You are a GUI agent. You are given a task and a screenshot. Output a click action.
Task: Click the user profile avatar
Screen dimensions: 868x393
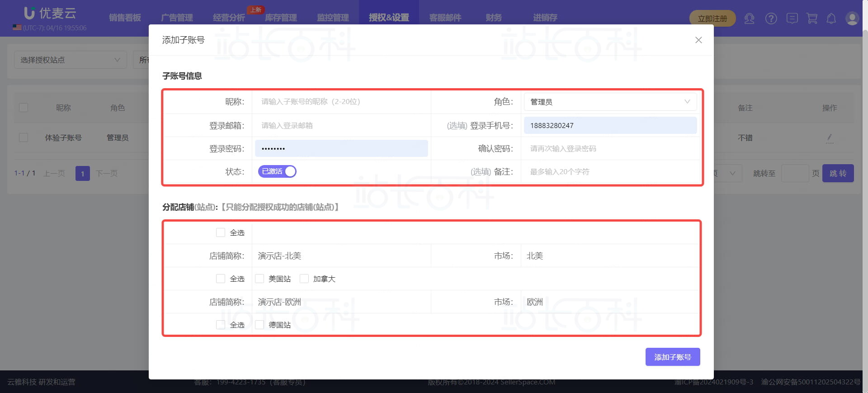(x=852, y=19)
